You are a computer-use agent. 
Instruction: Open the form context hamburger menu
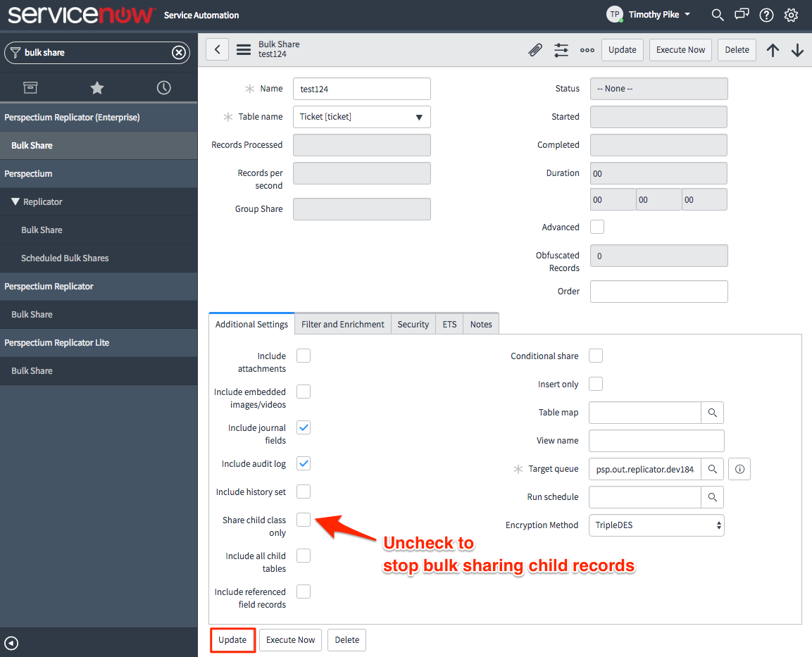pyautogui.click(x=244, y=50)
